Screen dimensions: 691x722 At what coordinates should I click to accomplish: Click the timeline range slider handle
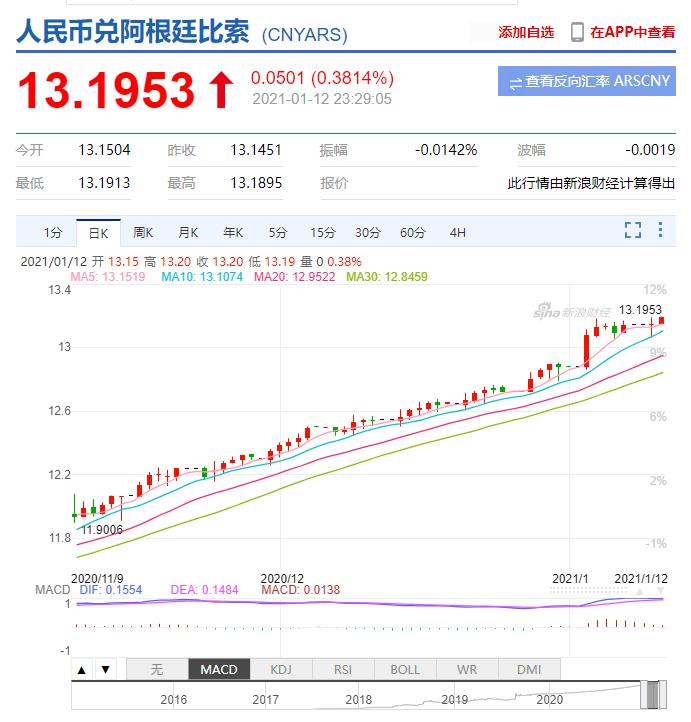652,695
